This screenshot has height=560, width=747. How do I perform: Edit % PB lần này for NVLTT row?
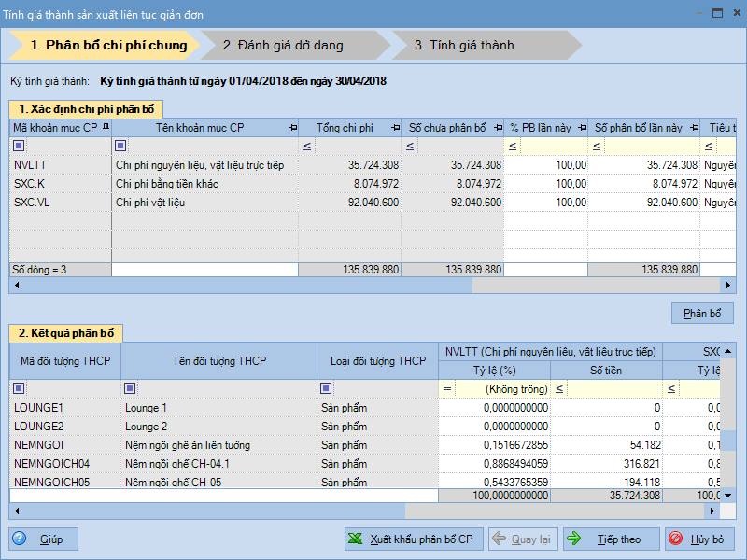[546, 165]
